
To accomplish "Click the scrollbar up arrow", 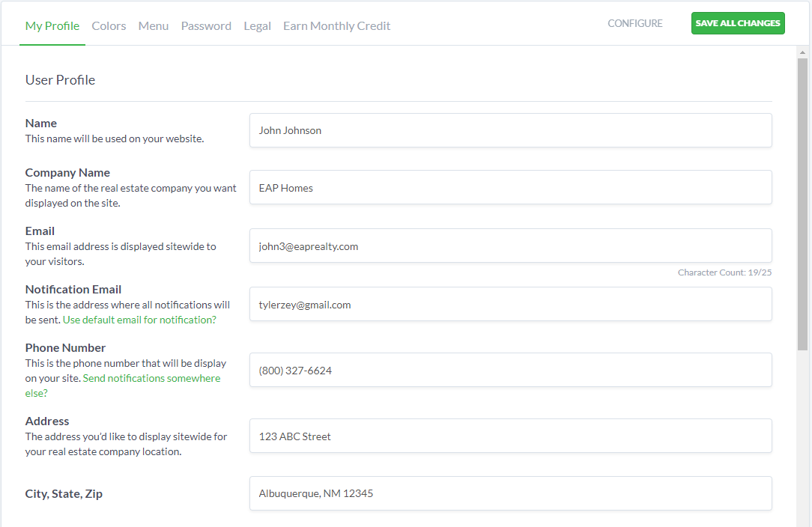I will 803,52.
